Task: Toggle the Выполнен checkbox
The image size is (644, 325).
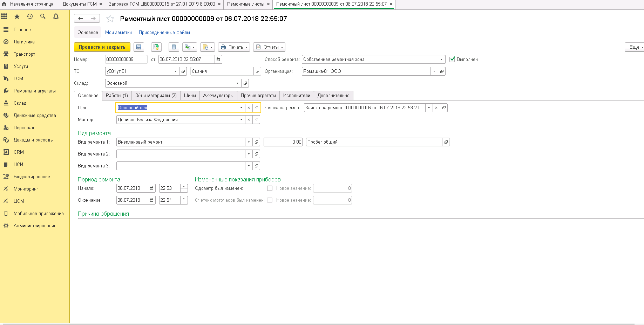Action: pos(452,59)
